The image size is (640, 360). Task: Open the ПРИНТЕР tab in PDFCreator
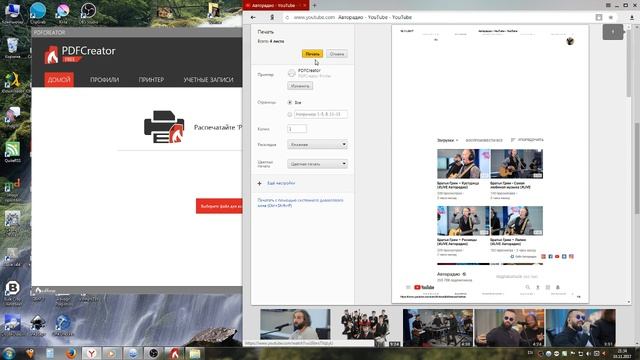tap(151, 80)
